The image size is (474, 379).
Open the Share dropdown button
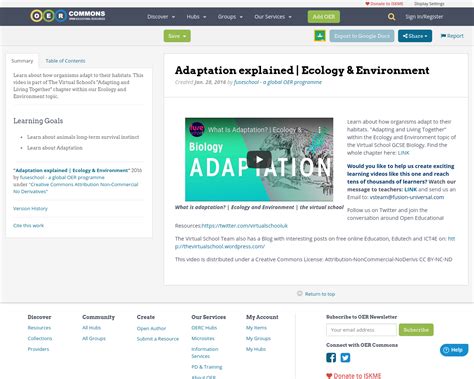coord(415,36)
